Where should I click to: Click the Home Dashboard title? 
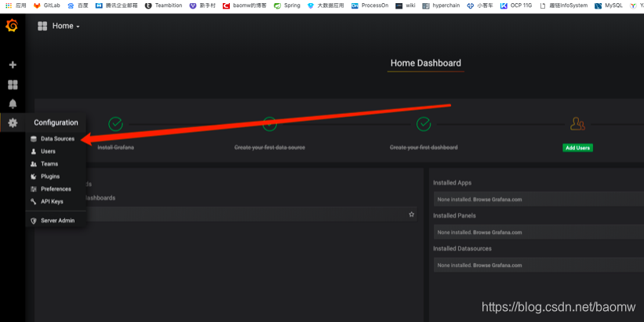coord(425,64)
